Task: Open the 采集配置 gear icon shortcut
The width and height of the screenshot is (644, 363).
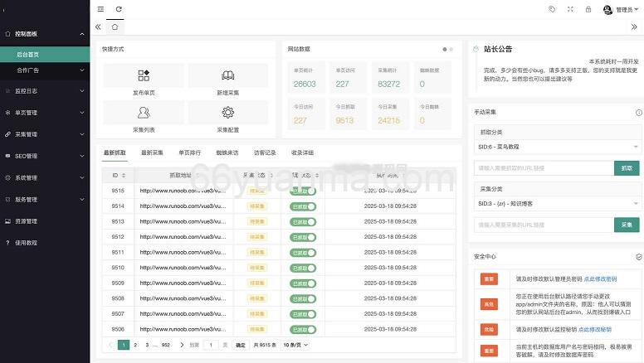Action: [228, 113]
